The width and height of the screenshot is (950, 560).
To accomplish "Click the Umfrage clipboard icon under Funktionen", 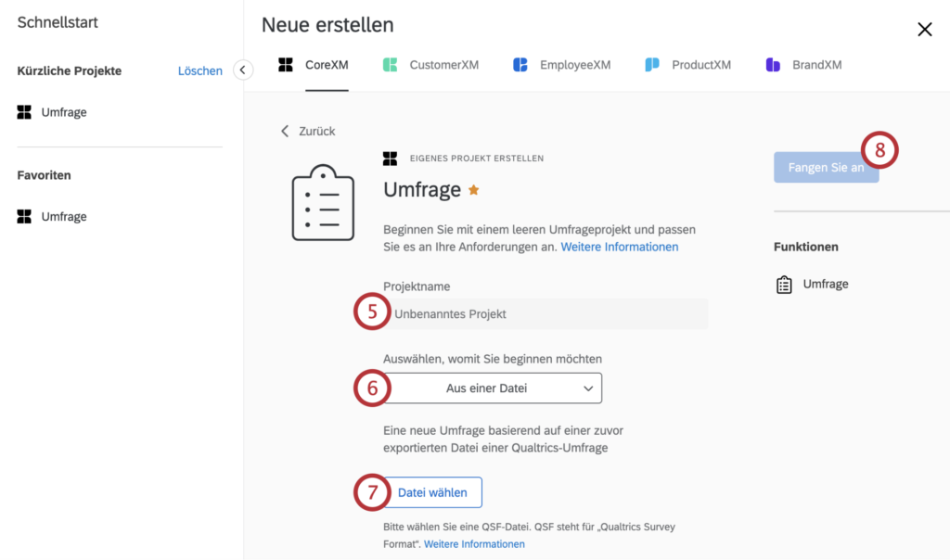I will pos(784,285).
